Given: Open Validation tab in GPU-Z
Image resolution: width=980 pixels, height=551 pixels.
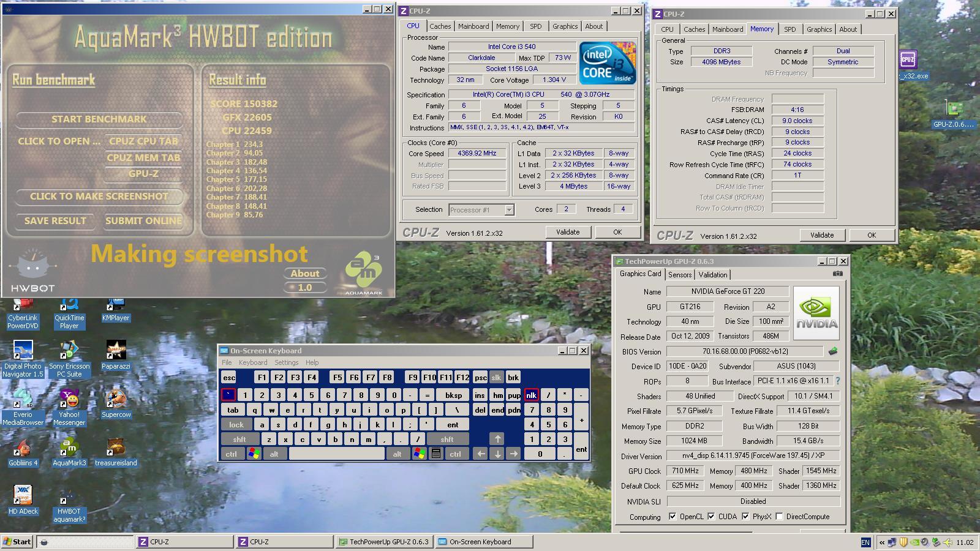Looking at the screenshot, I should 713,275.
